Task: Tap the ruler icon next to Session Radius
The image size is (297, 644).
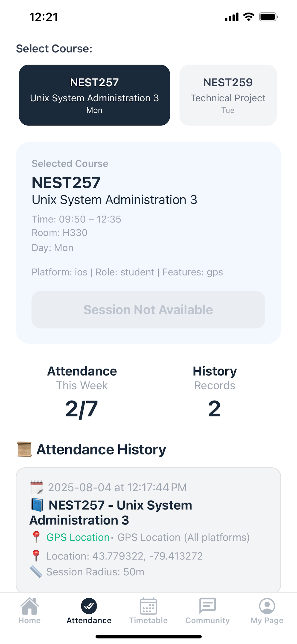Action: pyautogui.click(x=36, y=572)
